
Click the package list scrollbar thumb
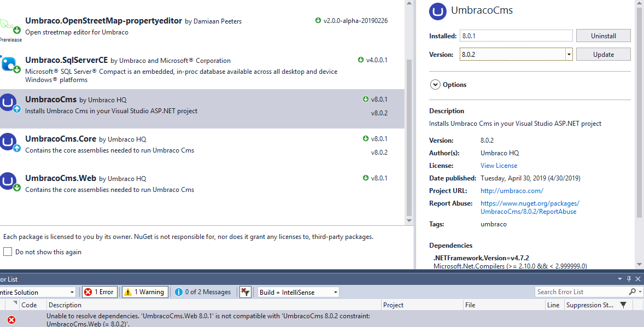[409, 138]
